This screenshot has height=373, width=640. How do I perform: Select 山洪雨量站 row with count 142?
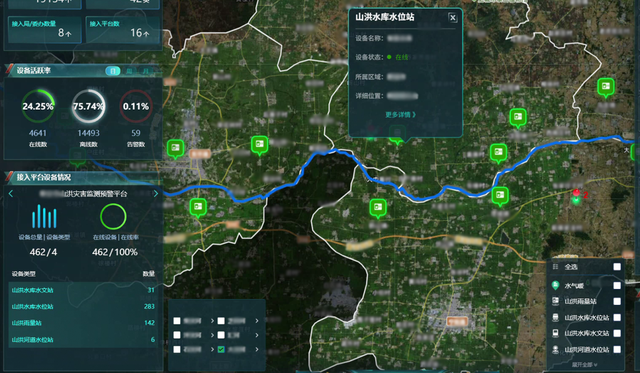point(83,323)
